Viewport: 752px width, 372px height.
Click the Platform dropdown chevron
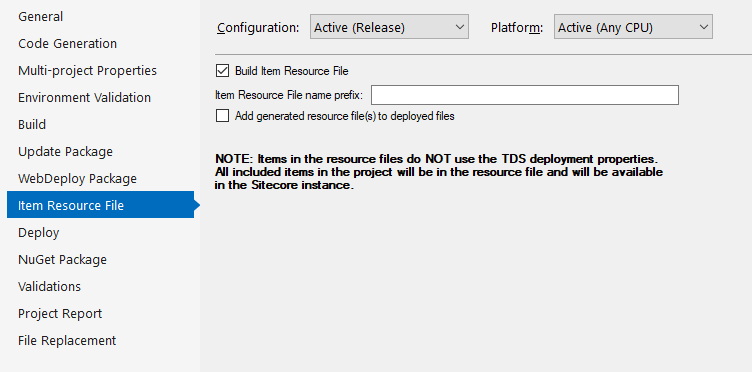[704, 27]
